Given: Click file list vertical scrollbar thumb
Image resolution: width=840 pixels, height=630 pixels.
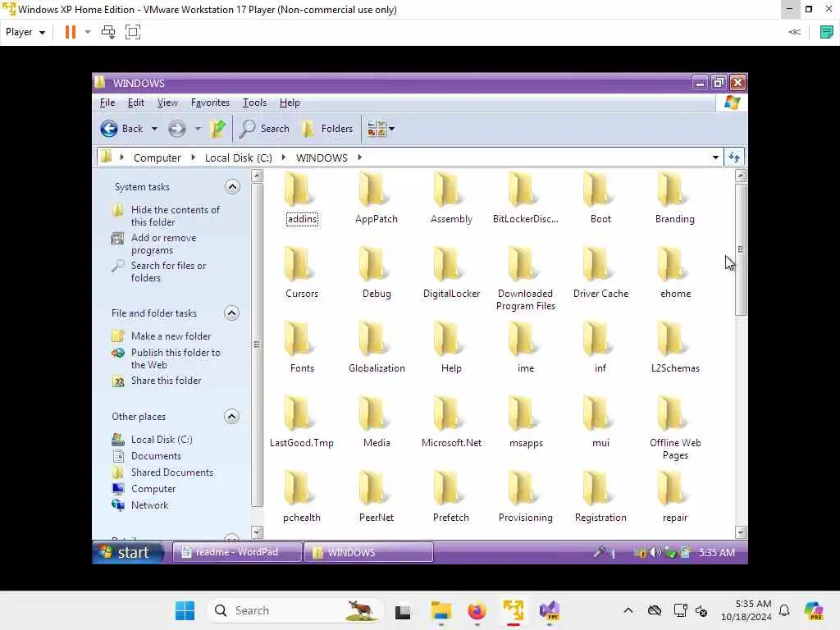Looking at the screenshot, I should pos(741,249).
